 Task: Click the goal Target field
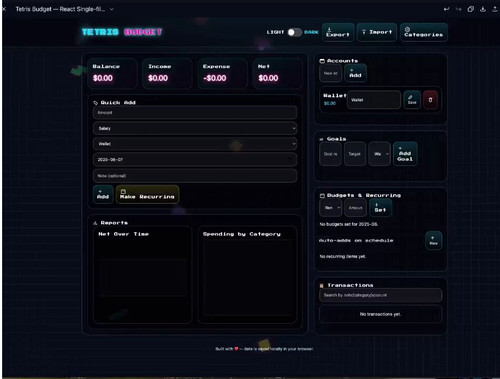(355, 154)
